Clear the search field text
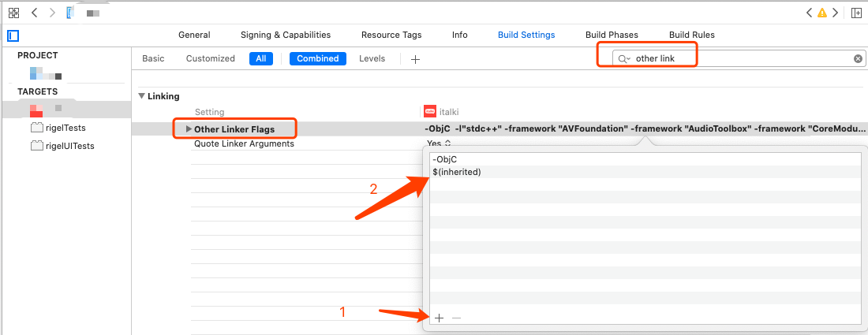This screenshot has height=335, width=868. [858, 58]
